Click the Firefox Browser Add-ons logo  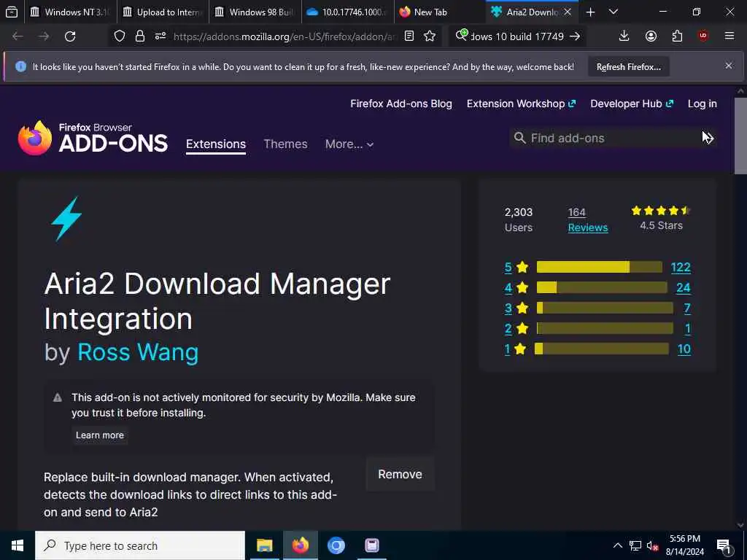pyautogui.click(x=93, y=138)
